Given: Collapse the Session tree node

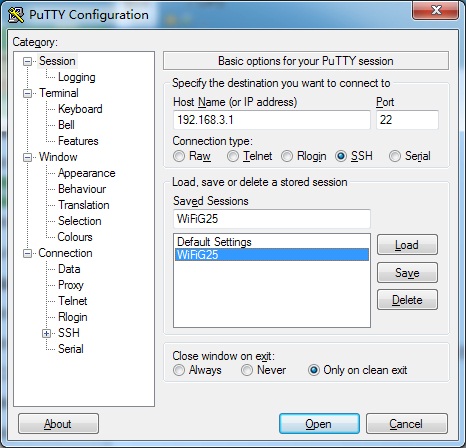Looking at the screenshot, I should tap(27, 61).
